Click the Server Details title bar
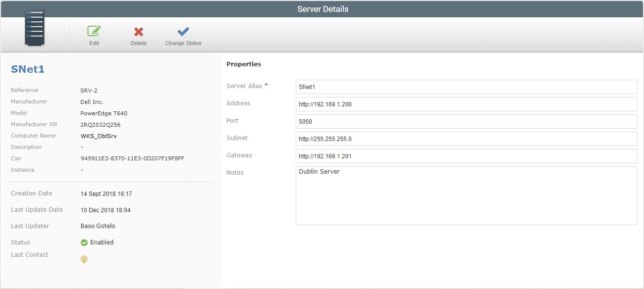 pyautogui.click(x=322, y=8)
